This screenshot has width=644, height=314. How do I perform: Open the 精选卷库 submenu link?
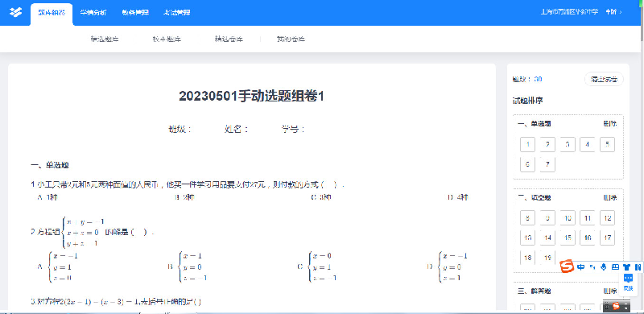click(229, 39)
